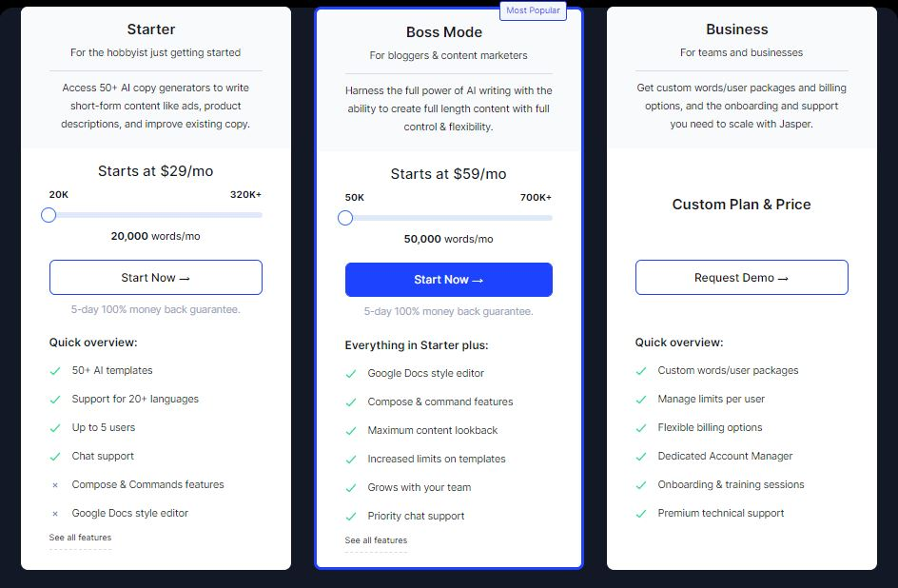
Task: Click the checkmark beside 50+ AI templates
Action: [x=55, y=371]
